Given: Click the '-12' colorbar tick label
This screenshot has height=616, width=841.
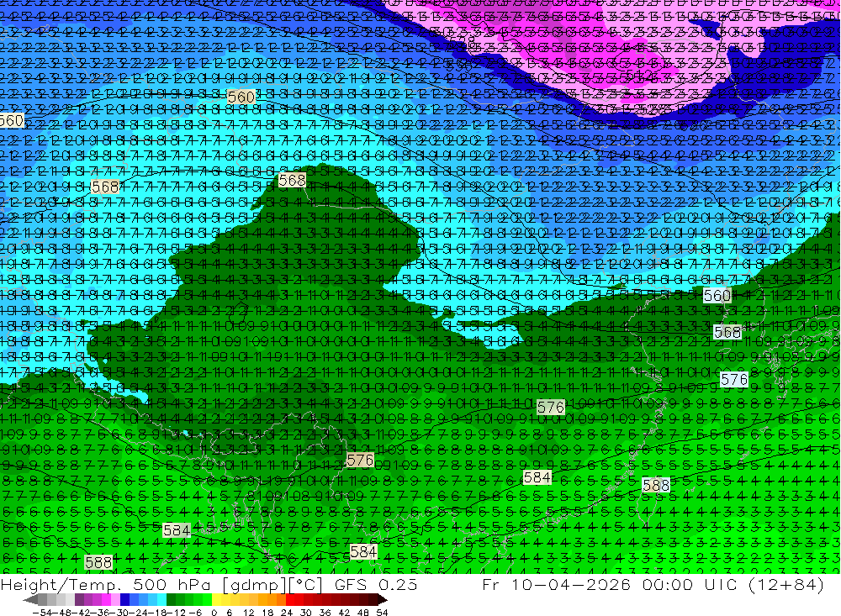Looking at the screenshot, I should coord(177,613).
